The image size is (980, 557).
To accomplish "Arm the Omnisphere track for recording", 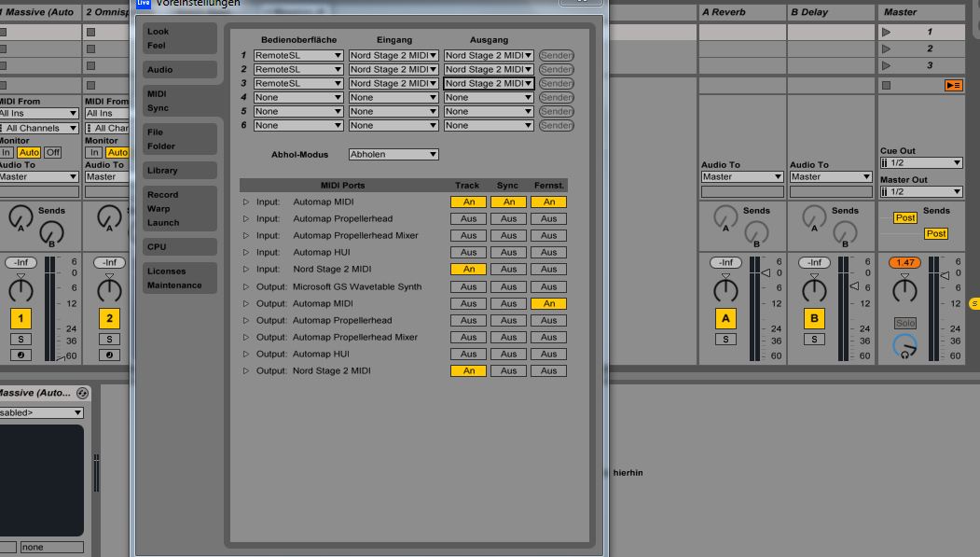I will pos(109,355).
